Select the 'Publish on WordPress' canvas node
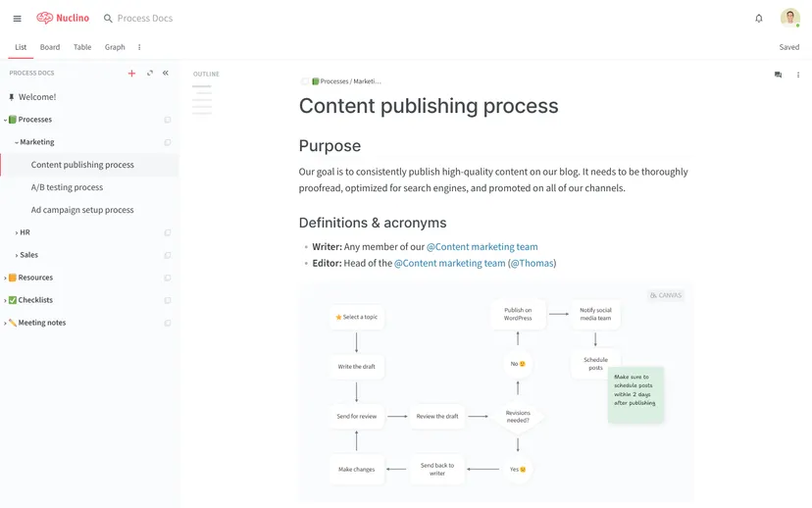 pos(518,315)
